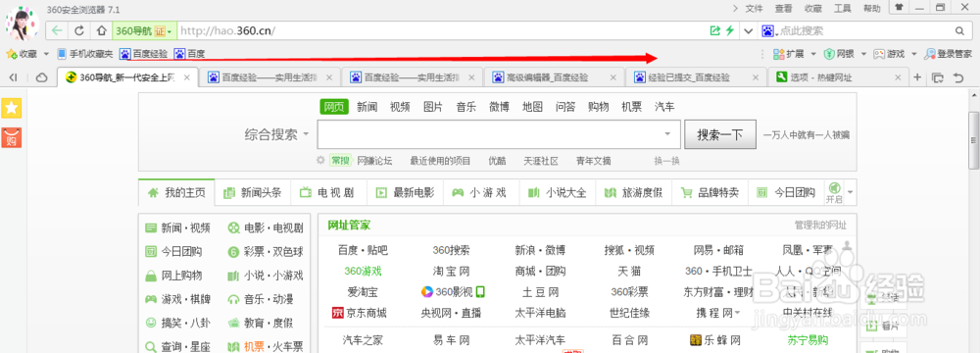Click the user avatar picture
Screen dimensions: 980x353
coord(23,24)
